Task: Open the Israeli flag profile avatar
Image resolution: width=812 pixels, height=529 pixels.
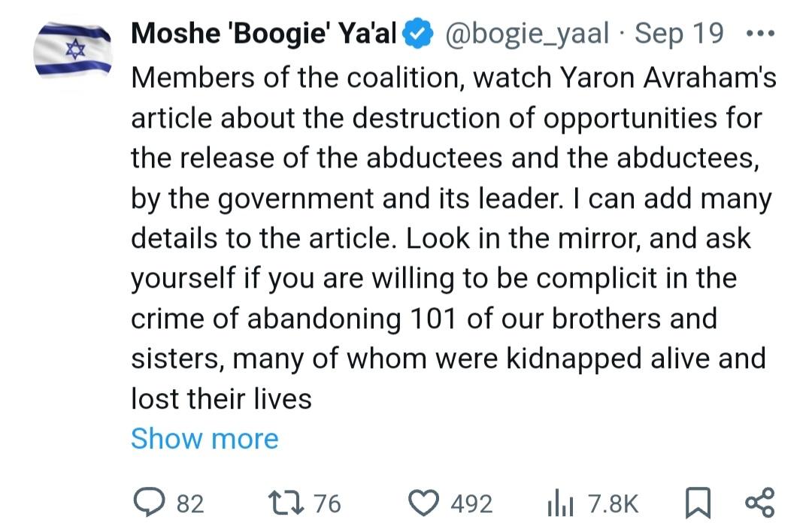Action: click(72, 50)
